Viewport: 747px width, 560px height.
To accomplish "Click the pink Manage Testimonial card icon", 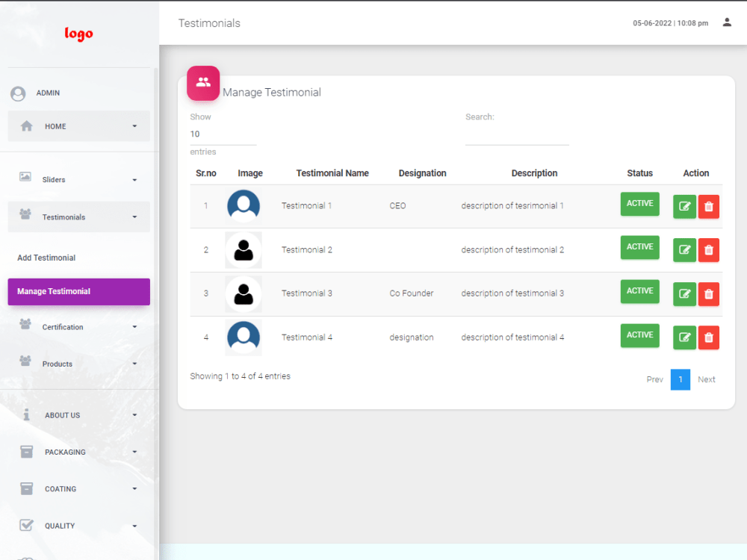I will [203, 83].
